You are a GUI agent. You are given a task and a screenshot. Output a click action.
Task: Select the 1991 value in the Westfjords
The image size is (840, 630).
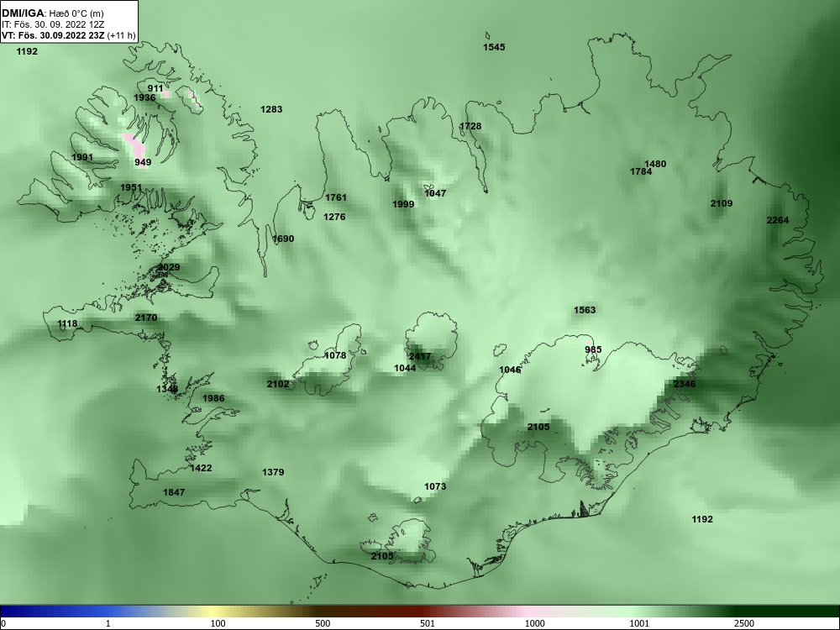point(82,158)
